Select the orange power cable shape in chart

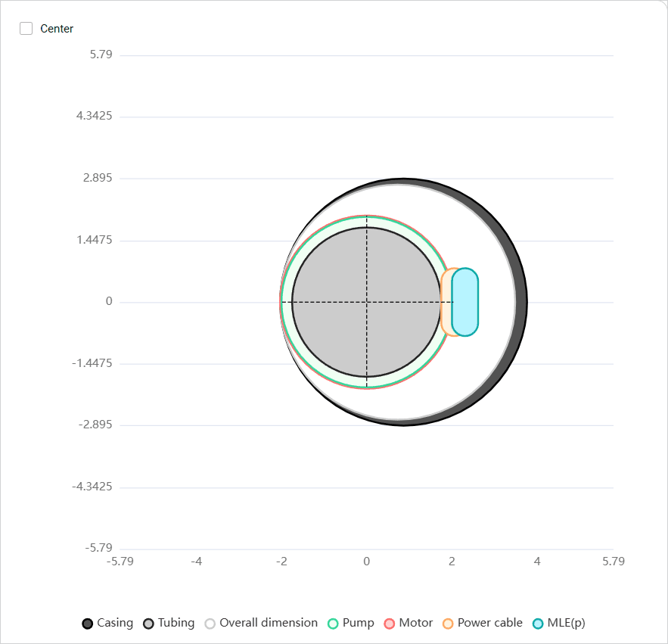click(x=446, y=302)
